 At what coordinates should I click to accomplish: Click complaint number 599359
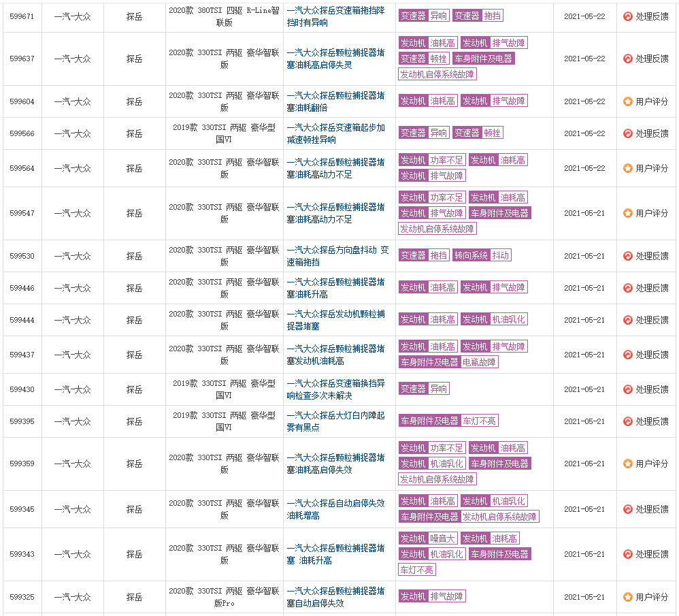22,464
